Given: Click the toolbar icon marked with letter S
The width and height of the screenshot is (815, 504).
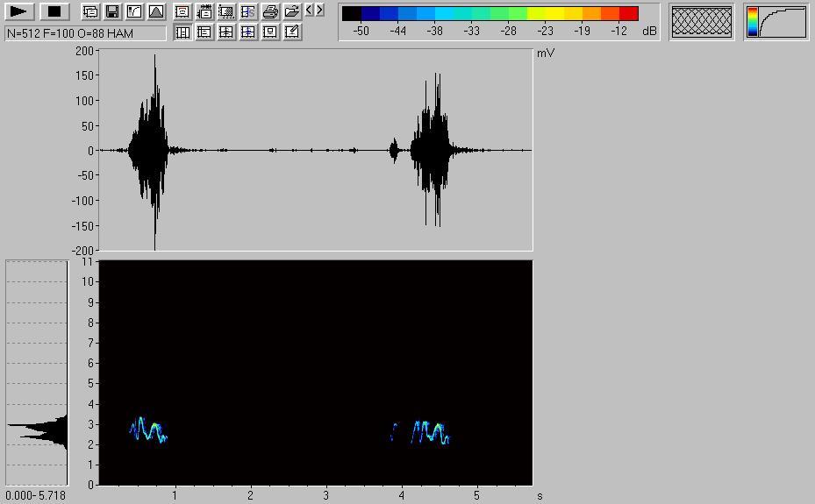Looking at the screenshot, I should tap(248, 11).
